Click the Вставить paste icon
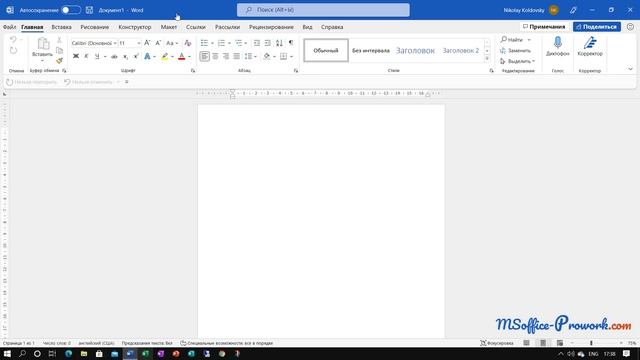Image resolution: width=640 pixels, height=360 pixels. (x=42, y=43)
